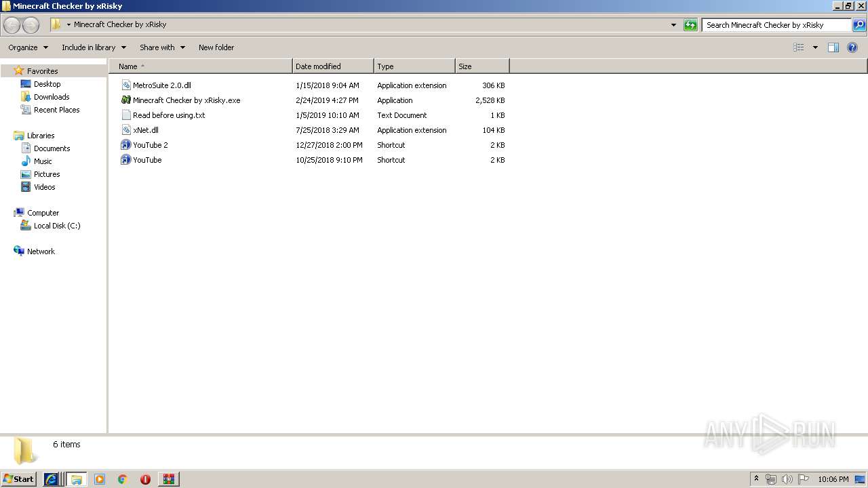
Task: Sort by the Type column header
Action: 414,66
